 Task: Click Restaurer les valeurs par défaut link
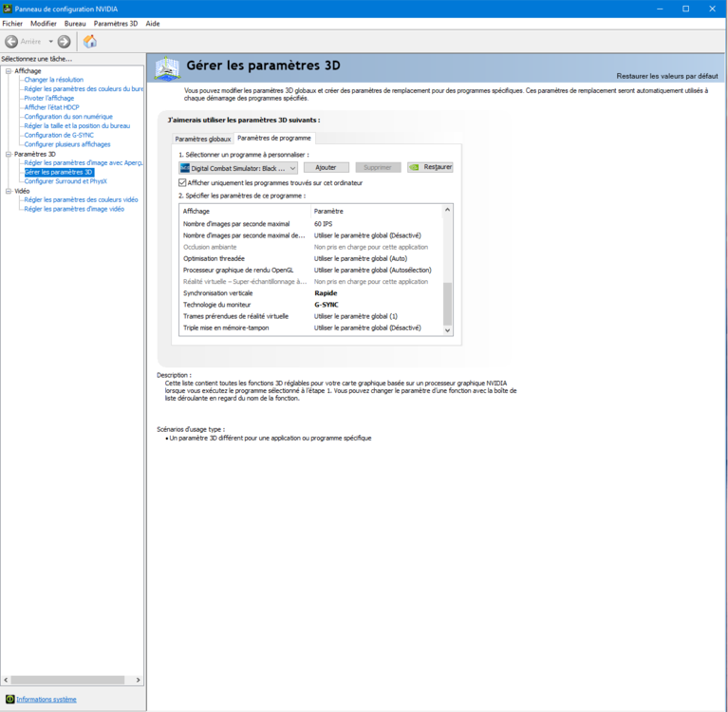click(x=666, y=76)
